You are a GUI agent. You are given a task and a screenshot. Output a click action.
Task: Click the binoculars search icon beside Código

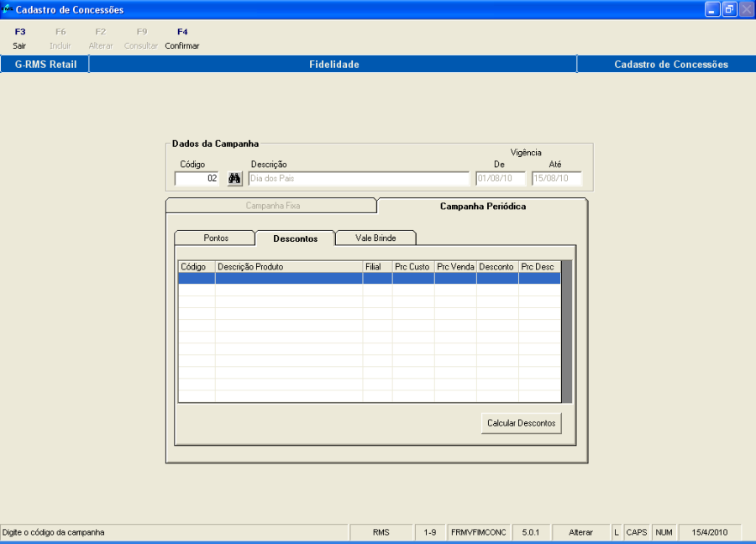(234, 179)
